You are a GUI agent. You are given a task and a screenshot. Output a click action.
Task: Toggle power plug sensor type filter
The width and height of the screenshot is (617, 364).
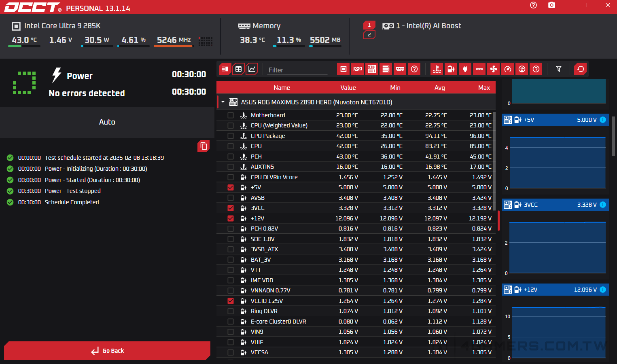[465, 69]
